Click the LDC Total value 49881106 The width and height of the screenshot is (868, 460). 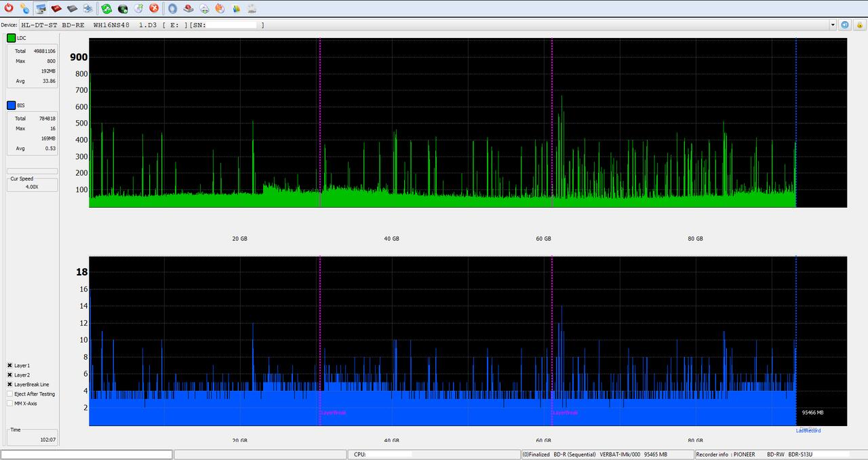(x=43, y=51)
